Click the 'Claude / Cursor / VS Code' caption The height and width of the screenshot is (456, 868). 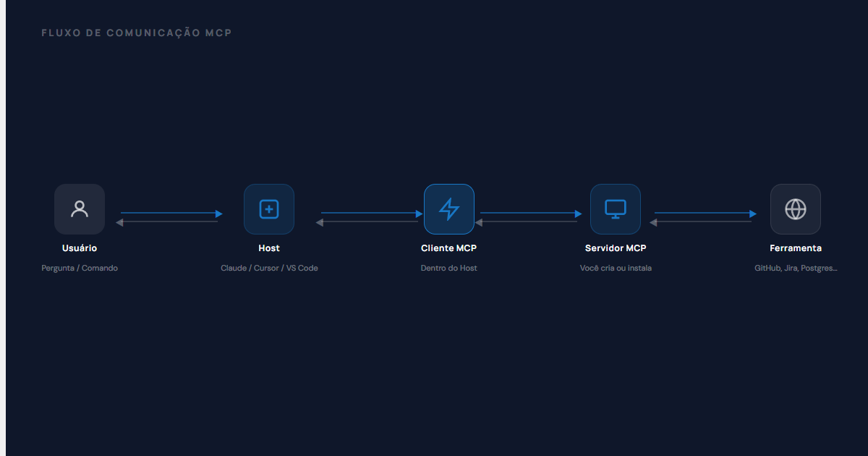click(269, 268)
